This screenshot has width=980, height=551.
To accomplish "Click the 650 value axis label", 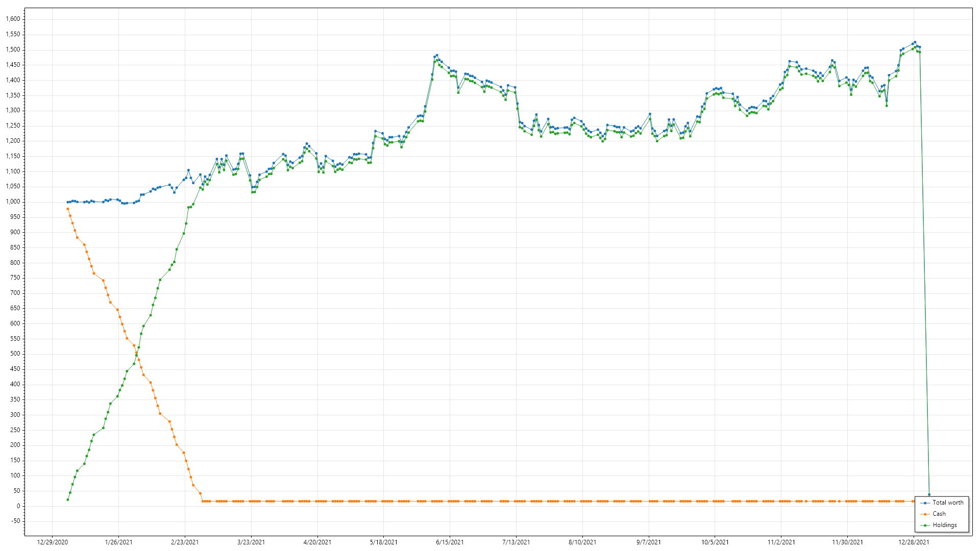I will (15, 308).
